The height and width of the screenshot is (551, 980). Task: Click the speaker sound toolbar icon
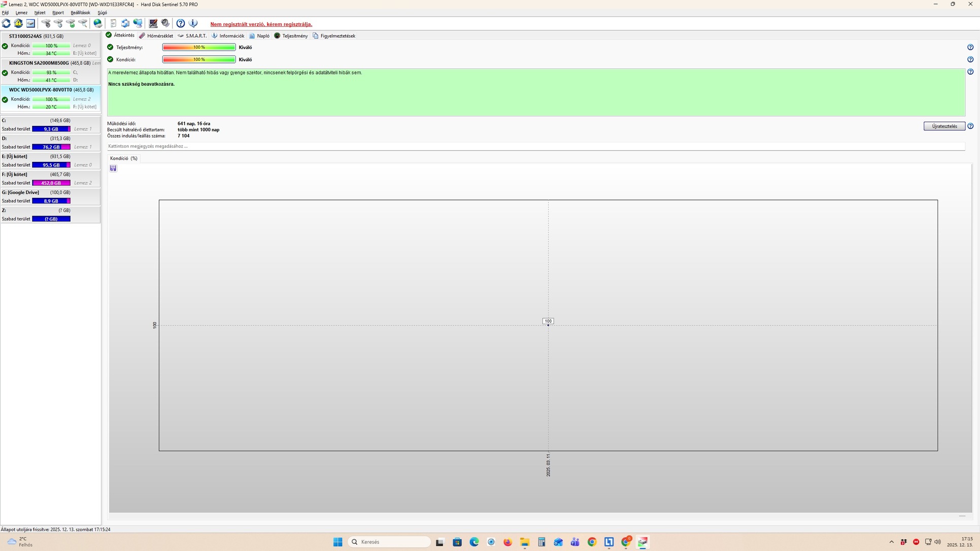click(x=165, y=23)
